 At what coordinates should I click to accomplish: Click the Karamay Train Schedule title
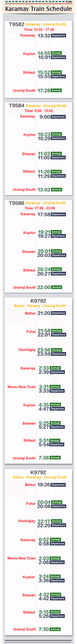click(38, 9)
